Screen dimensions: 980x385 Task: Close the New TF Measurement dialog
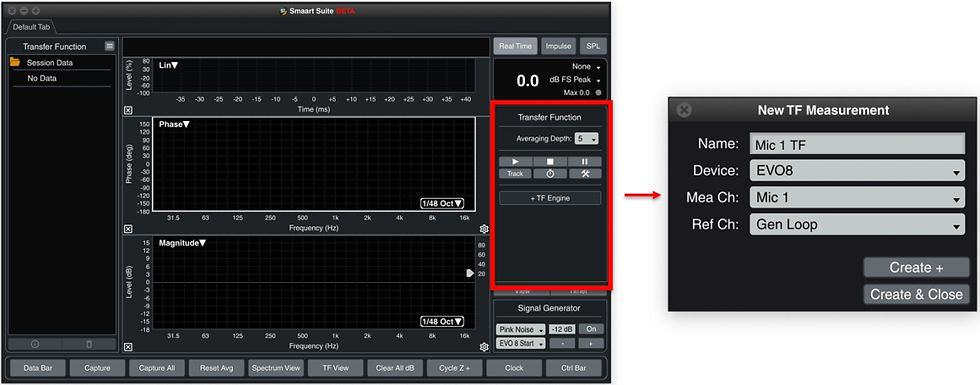click(684, 110)
